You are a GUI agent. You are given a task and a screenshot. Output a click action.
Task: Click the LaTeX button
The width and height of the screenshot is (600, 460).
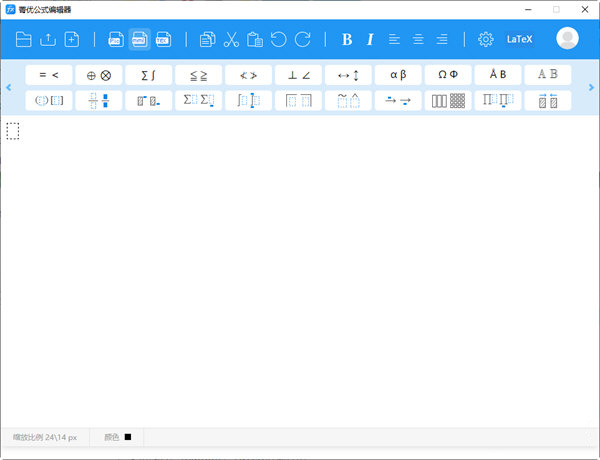[x=520, y=40]
